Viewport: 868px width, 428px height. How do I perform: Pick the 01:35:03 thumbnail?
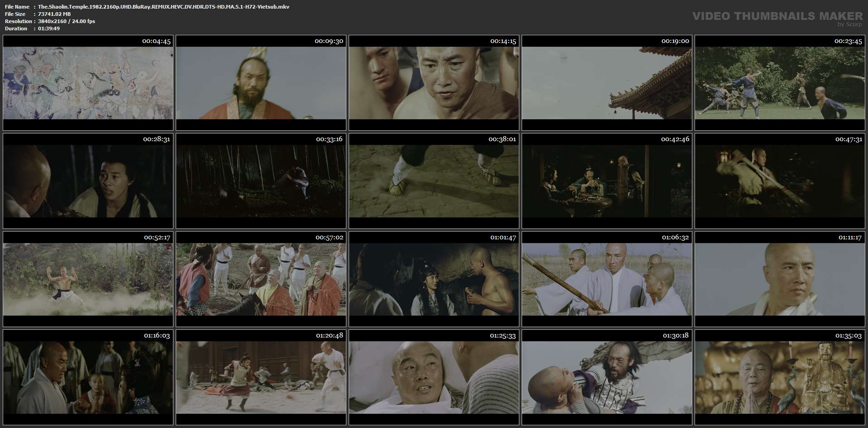(780, 377)
